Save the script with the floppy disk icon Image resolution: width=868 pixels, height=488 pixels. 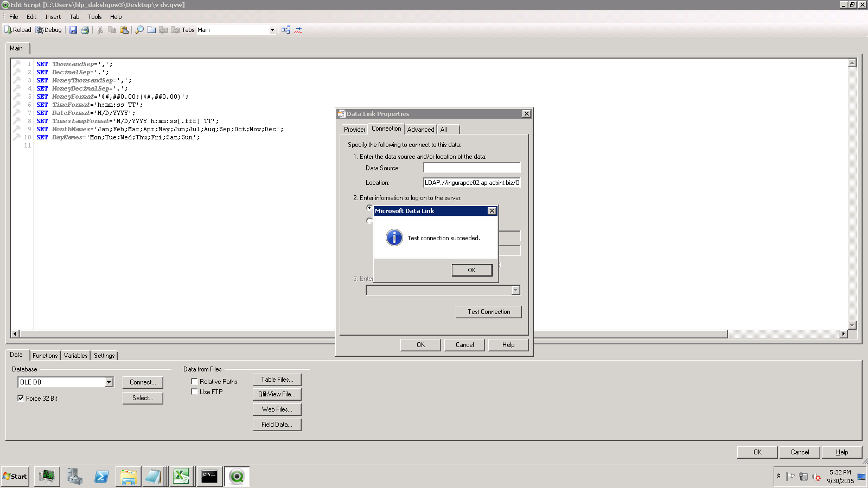coord(73,30)
